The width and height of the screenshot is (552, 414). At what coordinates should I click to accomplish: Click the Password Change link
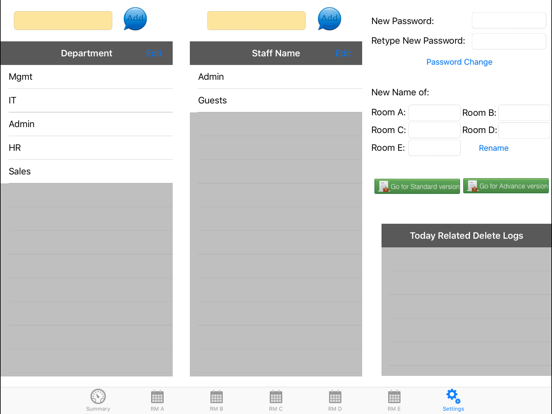pyautogui.click(x=459, y=62)
